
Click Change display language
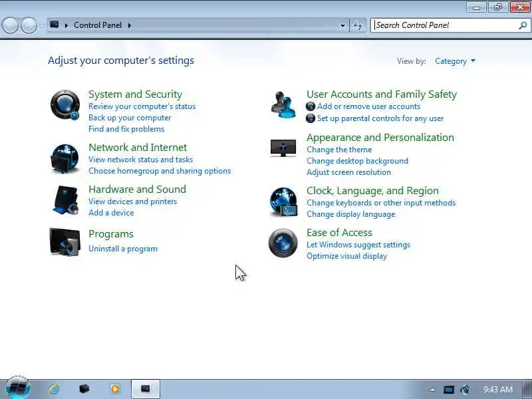coord(351,214)
